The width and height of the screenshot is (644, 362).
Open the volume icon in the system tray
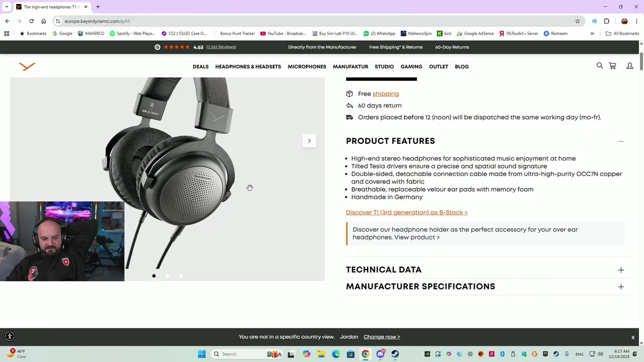click(600, 354)
